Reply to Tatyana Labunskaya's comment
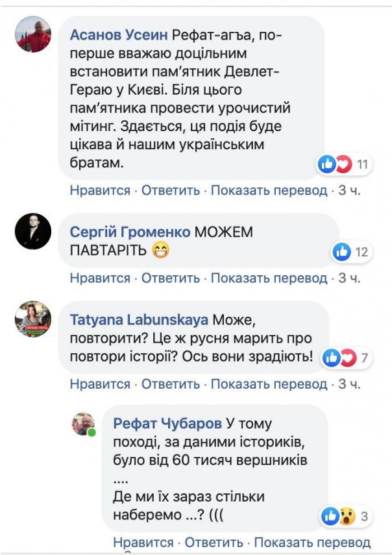This screenshot has height=555, width=392. (x=171, y=384)
